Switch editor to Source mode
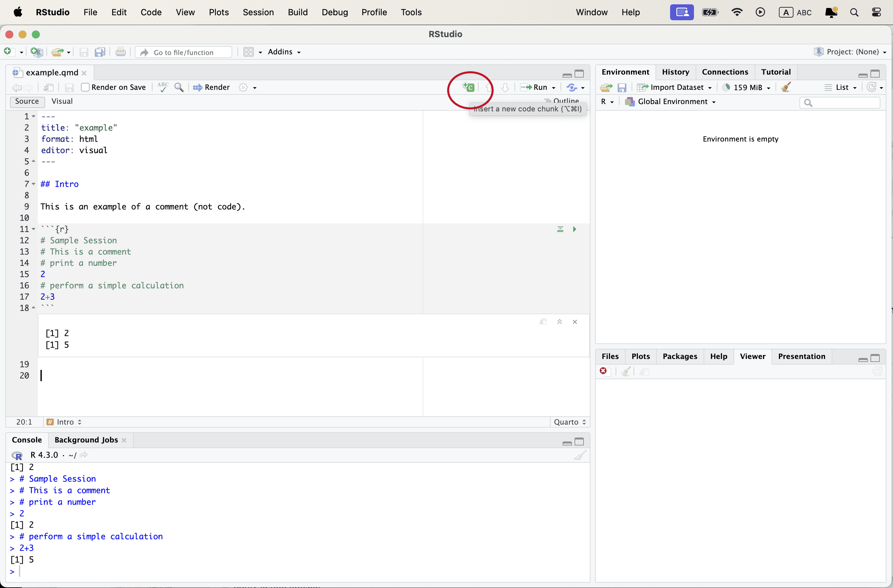This screenshot has height=588, width=893. tap(27, 101)
